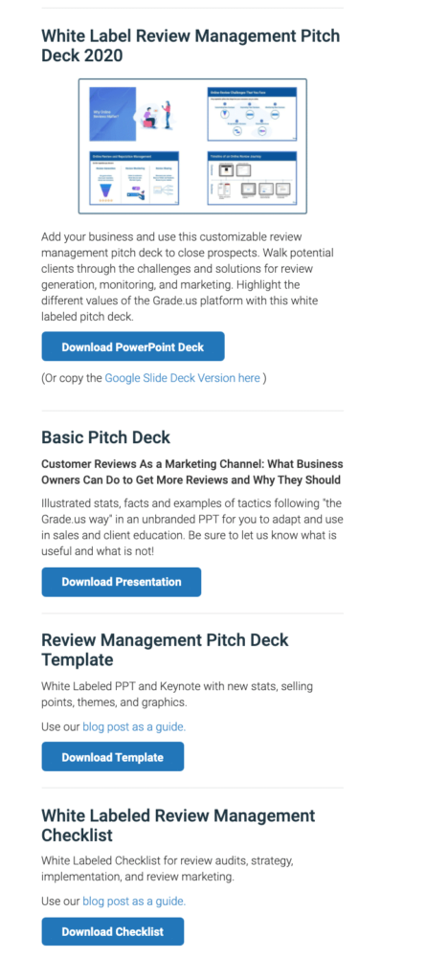Click the Basic Pitch Deck heading

click(105, 436)
